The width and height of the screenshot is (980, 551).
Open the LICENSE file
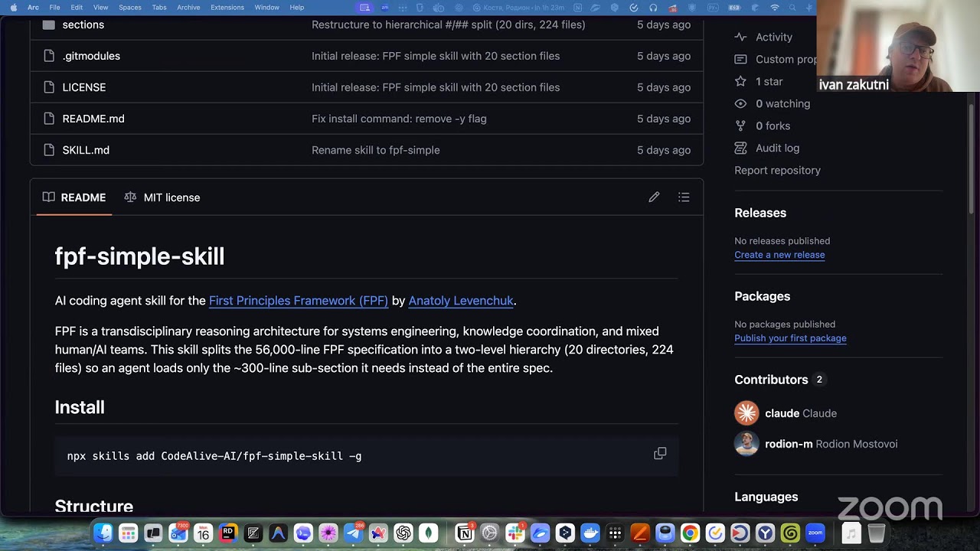[84, 87]
